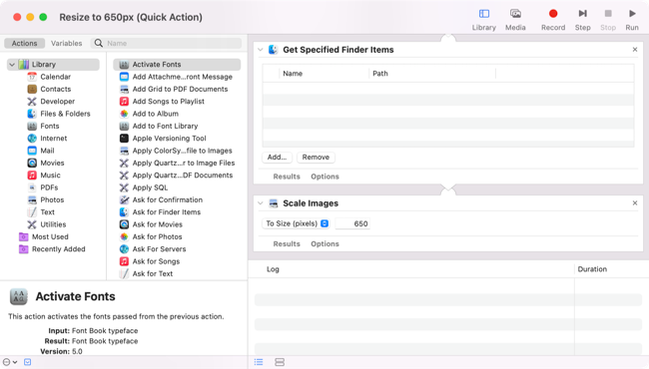Start recording with the Record button
The width and height of the screenshot is (649, 369).
(x=553, y=19)
